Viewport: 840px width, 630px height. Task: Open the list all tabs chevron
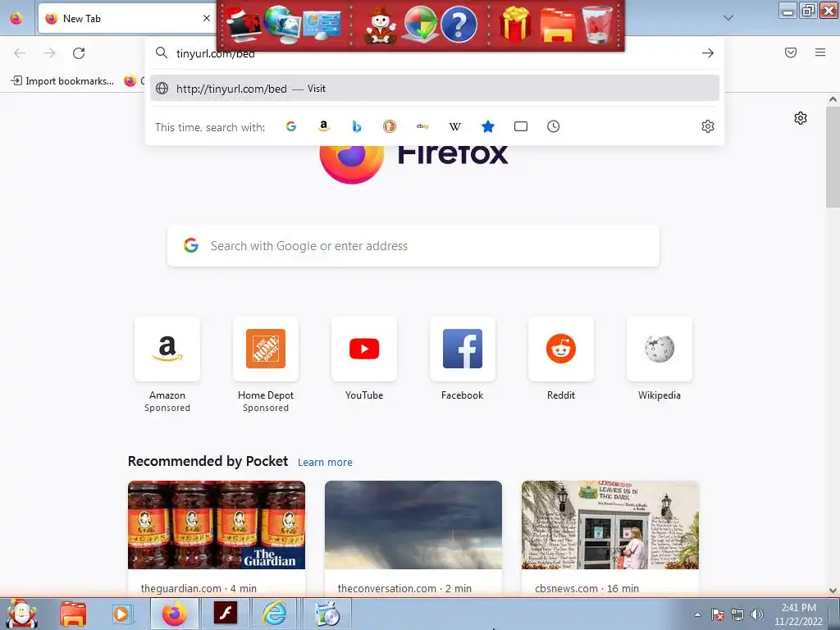click(728, 18)
